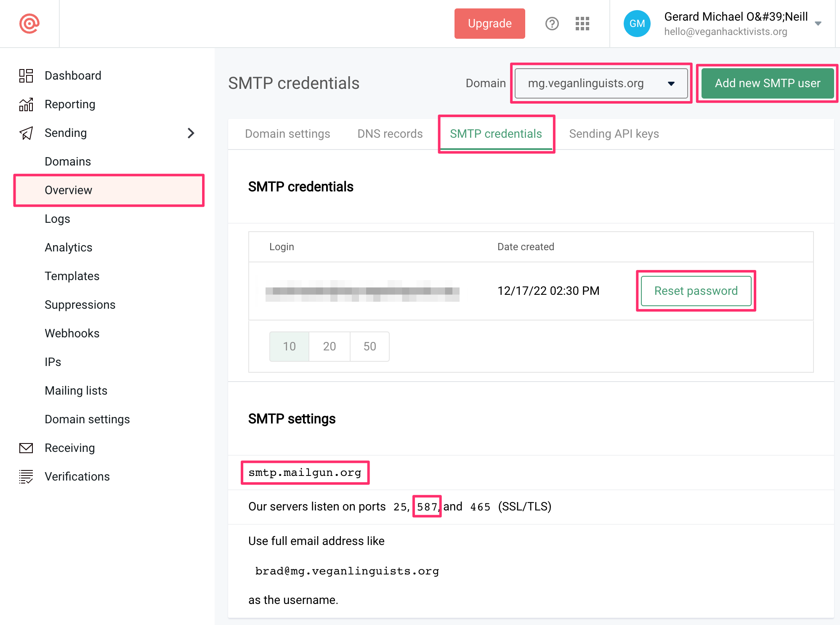Open the apps grid icon
This screenshot has width=840, height=625.
(582, 24)
